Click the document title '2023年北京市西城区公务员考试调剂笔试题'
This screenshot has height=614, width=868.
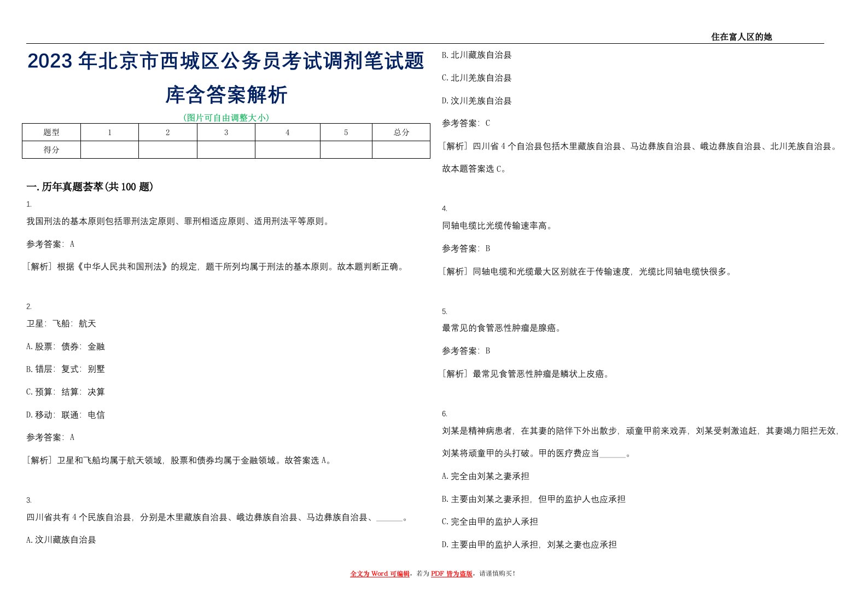226,61
